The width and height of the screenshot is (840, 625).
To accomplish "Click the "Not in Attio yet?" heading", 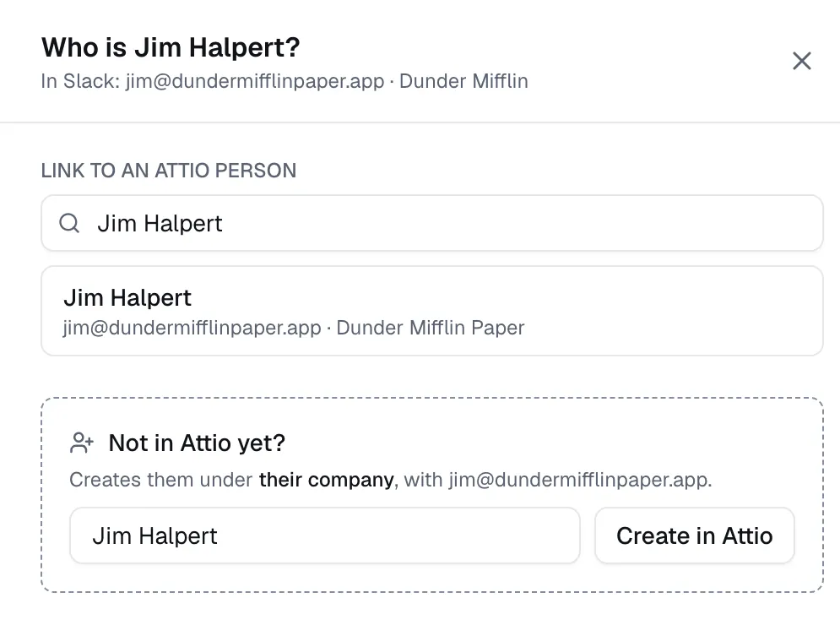I will (x=197, y=443).
